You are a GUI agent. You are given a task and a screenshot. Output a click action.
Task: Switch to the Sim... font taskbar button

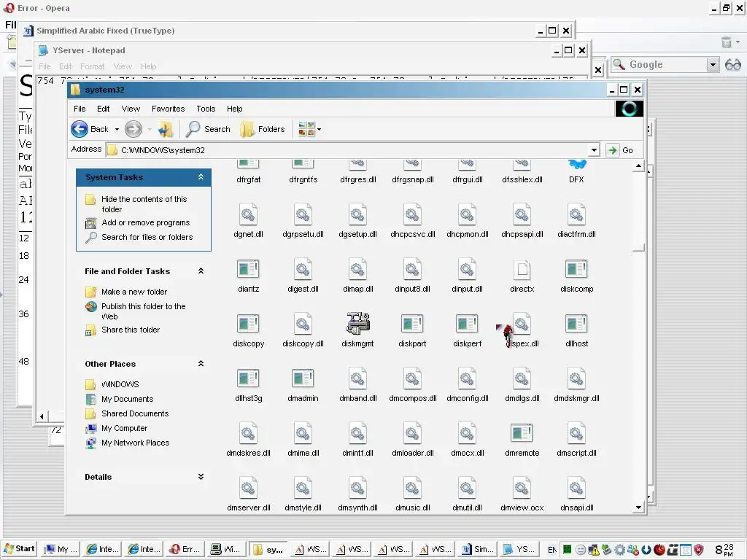coord(478,549)
